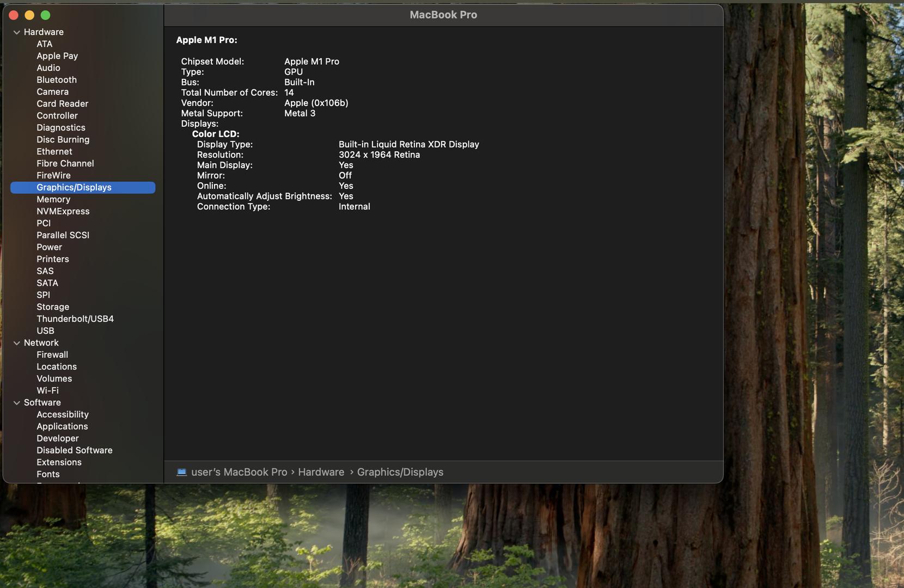
Task: Click Hardware in the path bar
Action: [321, 473]
